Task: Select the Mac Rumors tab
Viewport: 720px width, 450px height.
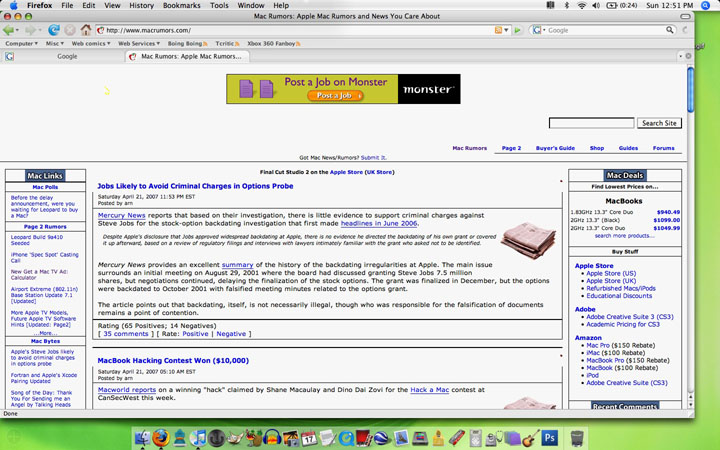Action: pos(187,56)
